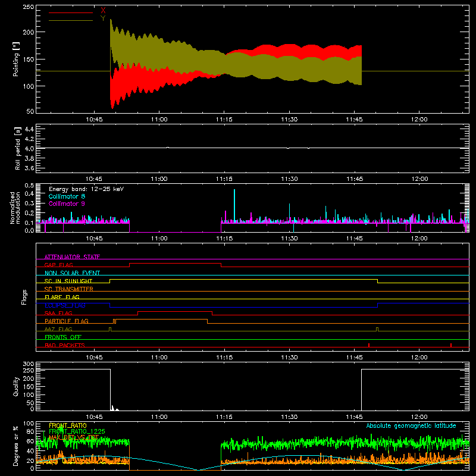Viewport: 476px width, 476px height.
Task: Select the ATTENUATOR_STATE flag label
Action: (x=72, y=257)
